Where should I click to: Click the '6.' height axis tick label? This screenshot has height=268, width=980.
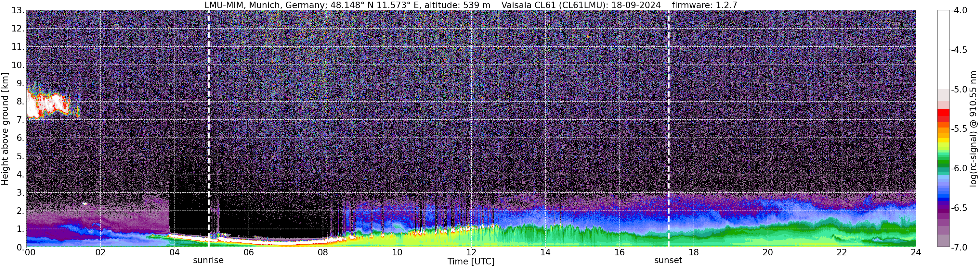pyautogui.click(x=20, y=138)
